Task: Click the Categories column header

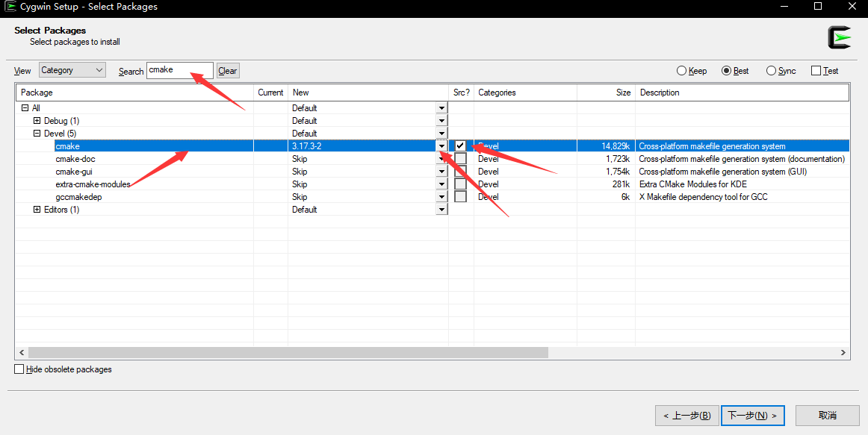Action: pos(525,93)
